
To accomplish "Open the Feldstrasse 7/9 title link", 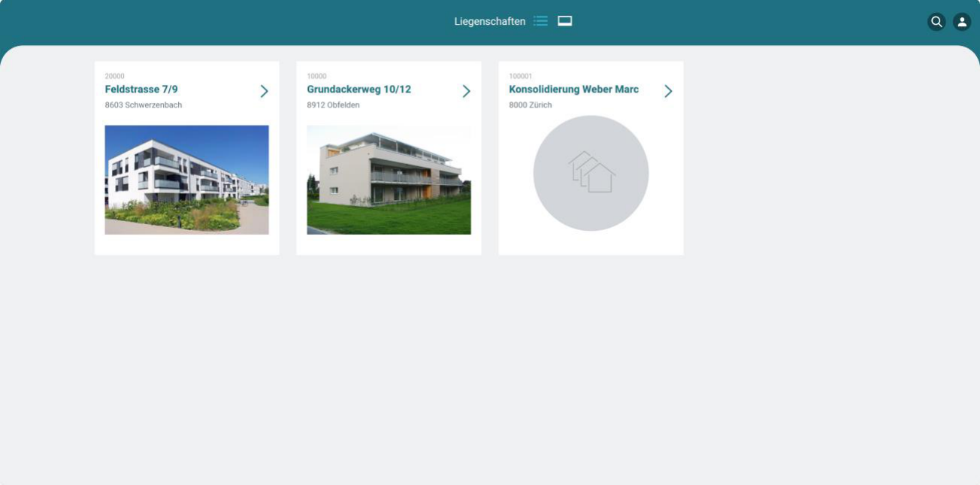I will pos(141,89).
